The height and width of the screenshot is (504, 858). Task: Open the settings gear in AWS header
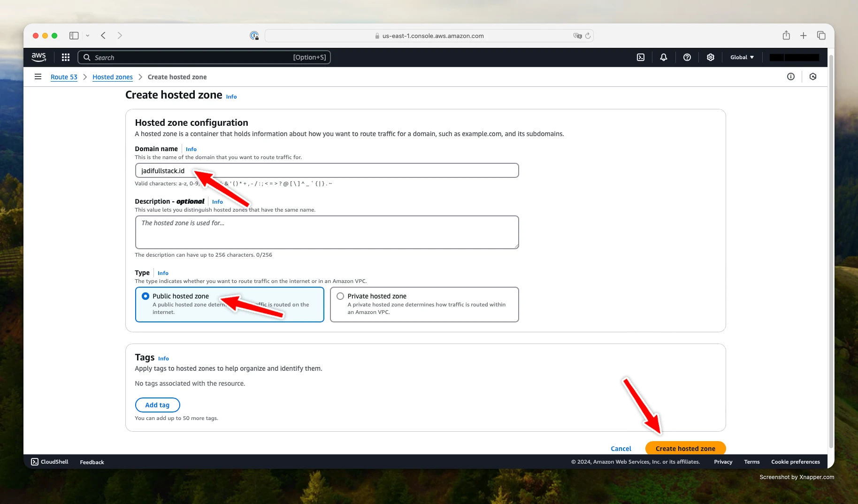(x=711, y=57)
